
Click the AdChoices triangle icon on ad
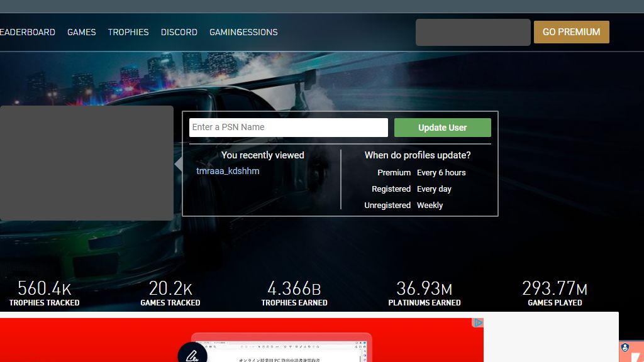click(x=478, y=322)
